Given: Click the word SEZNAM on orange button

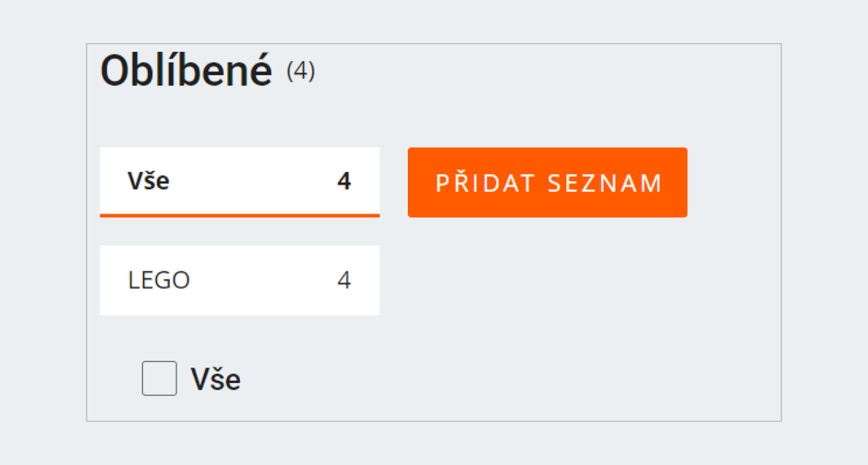Looking at the screenshot, I should pyautogui.click(x=605, y=183).
